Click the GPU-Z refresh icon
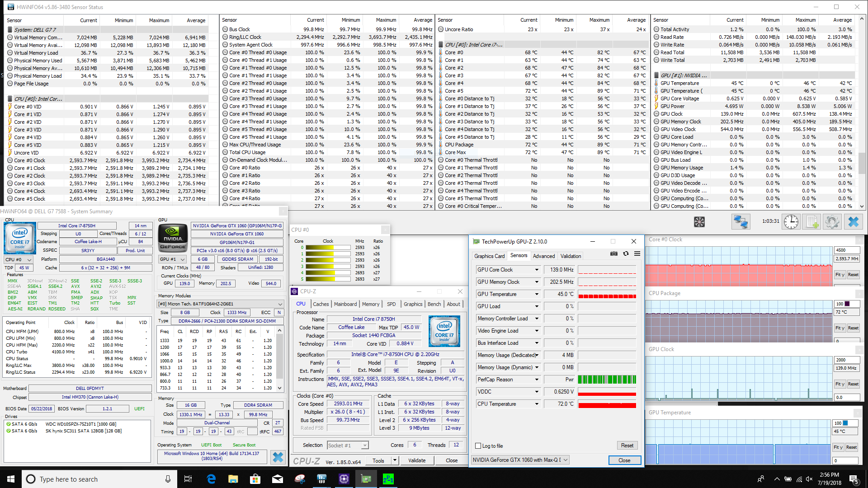 click(626, 253)
